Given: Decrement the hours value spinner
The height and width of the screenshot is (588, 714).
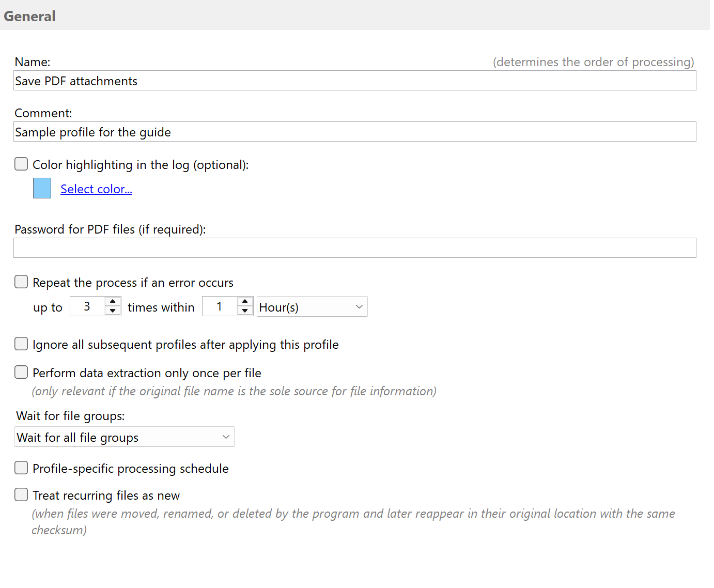Looking at the screenshot, I should [x=245, y=311].
